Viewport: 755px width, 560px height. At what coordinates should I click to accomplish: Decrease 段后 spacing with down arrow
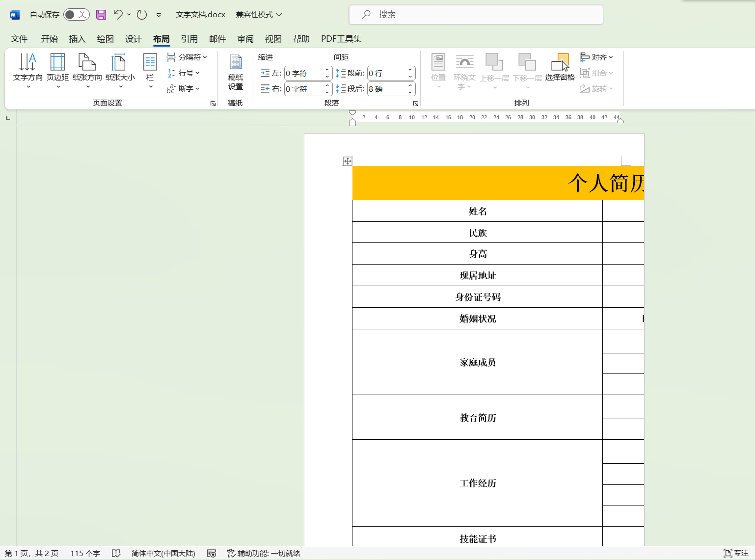pos(410,92)
